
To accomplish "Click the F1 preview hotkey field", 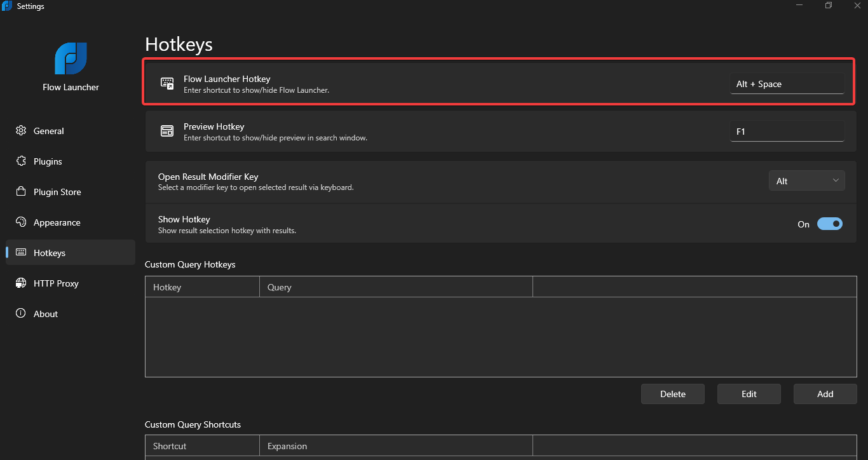I will (x=787, y=132).
